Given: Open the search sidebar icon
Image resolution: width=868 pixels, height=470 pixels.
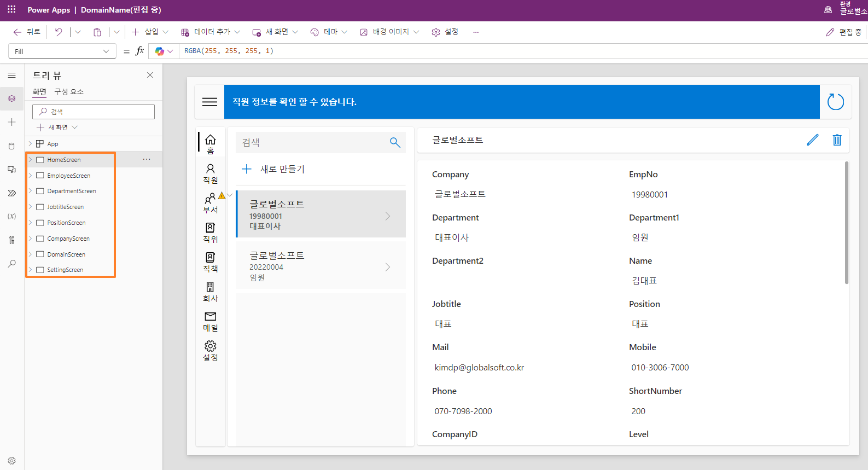Looking at the screenshot, I should (12, 264).
